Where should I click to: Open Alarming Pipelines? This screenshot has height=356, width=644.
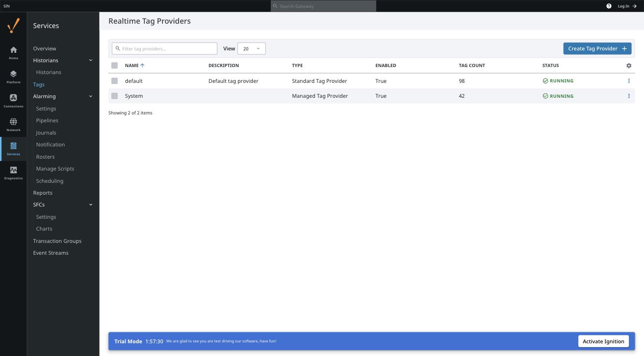click(47, 121)
